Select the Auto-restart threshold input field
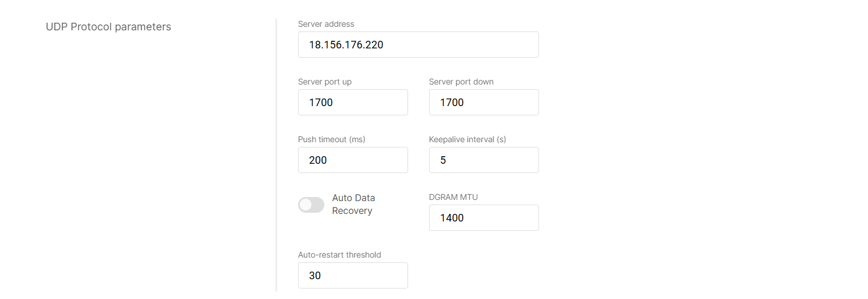The image size is (868, 299). [353, 275]
